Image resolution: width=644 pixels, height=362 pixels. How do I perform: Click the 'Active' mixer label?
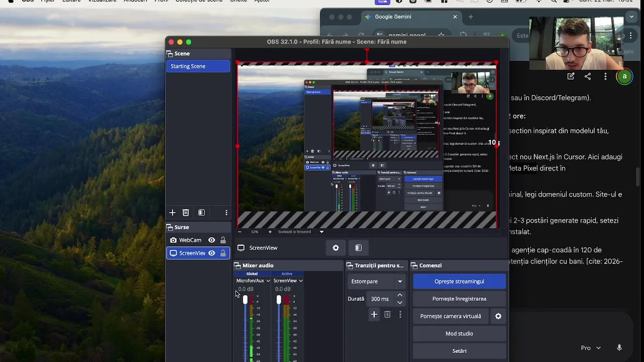coord(287,274)
